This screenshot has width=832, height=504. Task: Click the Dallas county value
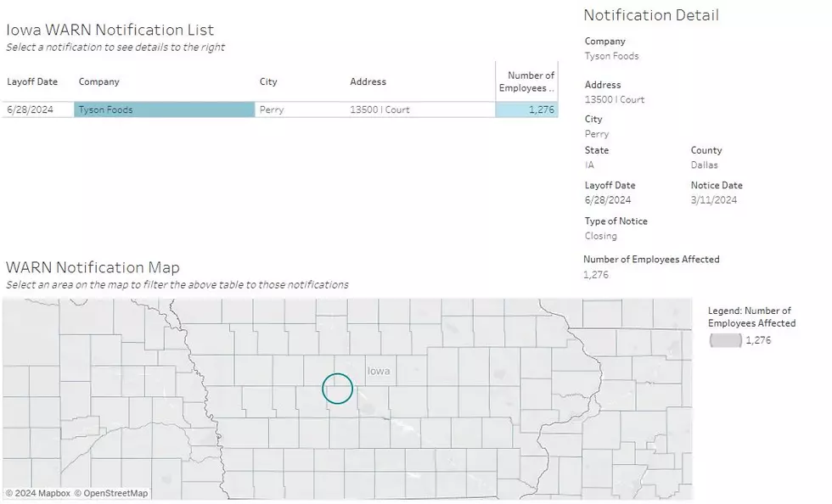tap(704, 165)
